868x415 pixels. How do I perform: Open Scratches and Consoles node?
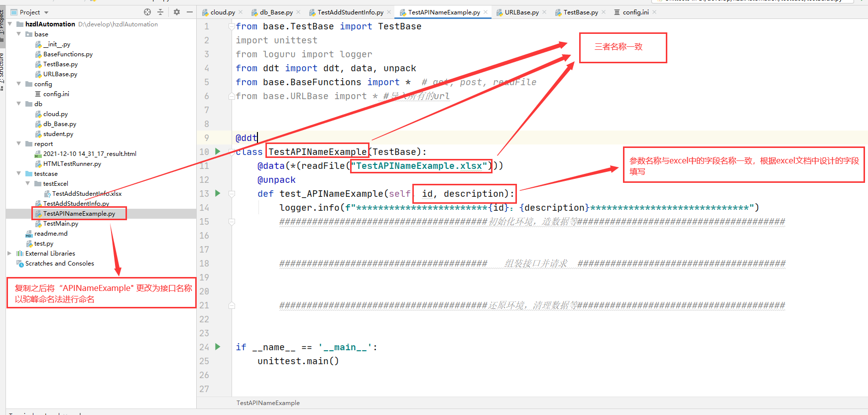pyautogui.click(x=60, y=264)
